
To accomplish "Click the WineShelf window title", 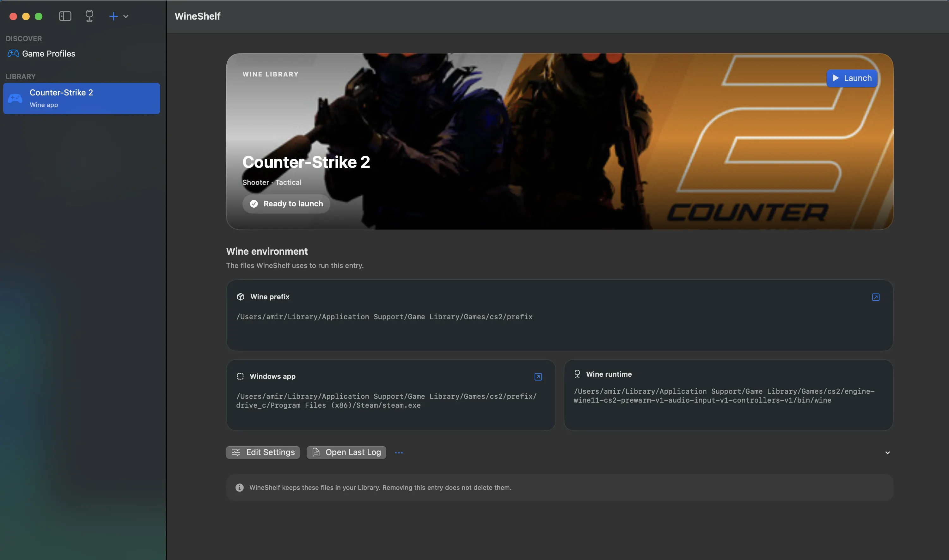I will [x=198, y=16].
